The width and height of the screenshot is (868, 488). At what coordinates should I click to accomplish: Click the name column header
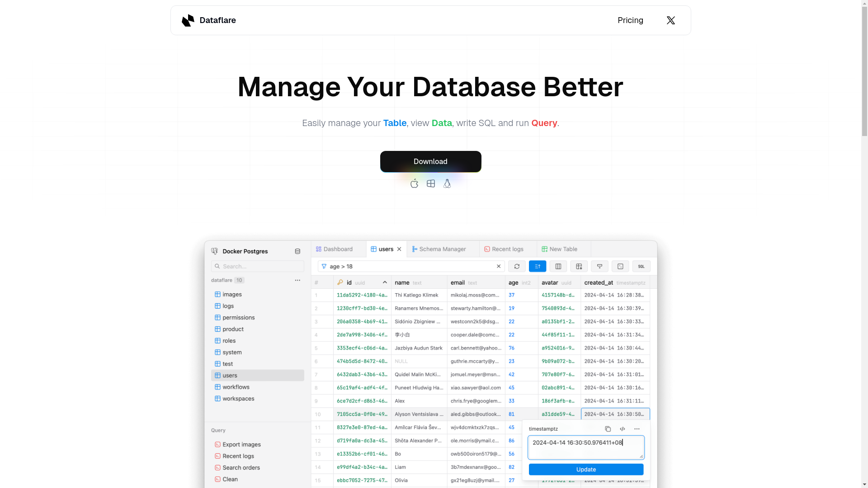point(419,282)
